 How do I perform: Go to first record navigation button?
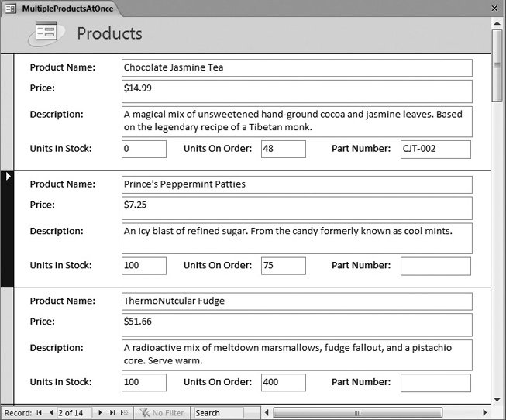click(39, 413)
